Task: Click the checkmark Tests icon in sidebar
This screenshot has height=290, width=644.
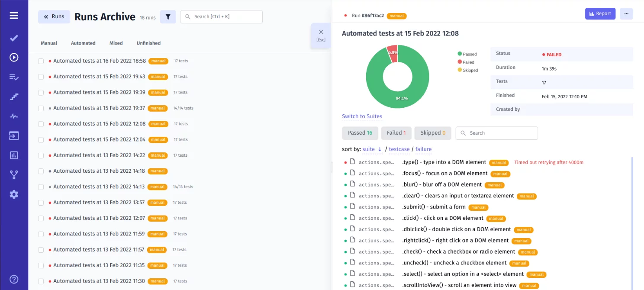Action: click(x=14, y=38)
